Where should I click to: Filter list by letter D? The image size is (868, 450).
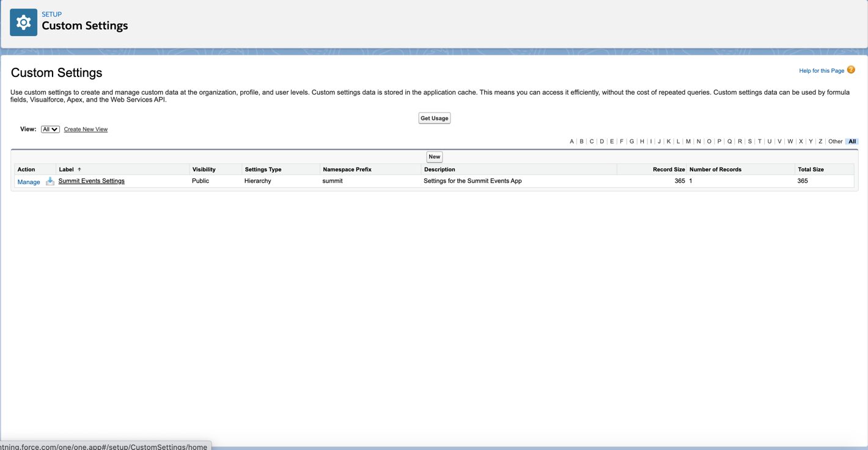click(601, 141)
